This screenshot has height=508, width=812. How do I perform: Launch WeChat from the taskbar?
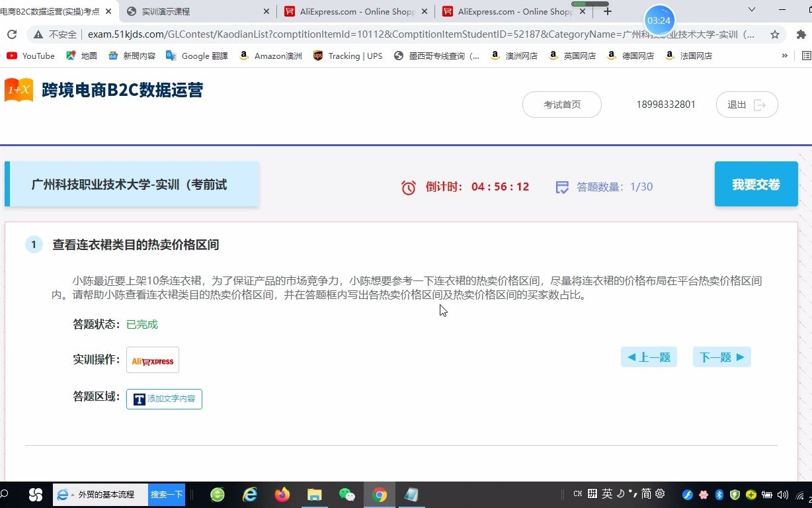[x=346, y=494]
